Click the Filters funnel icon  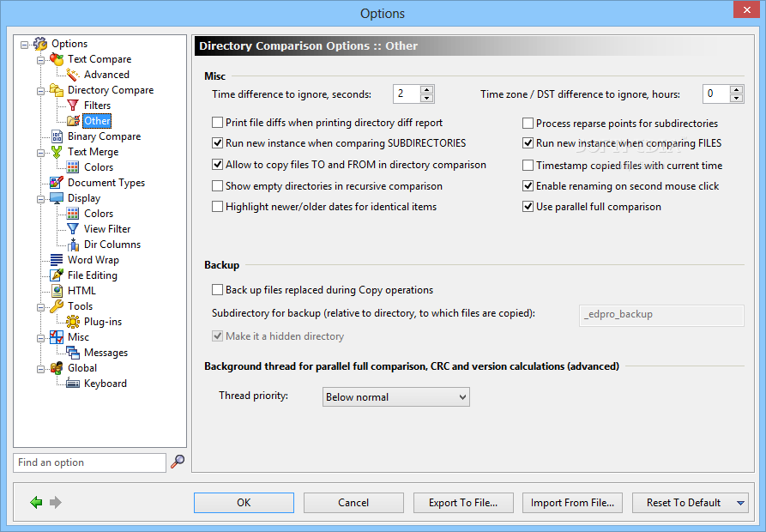[x=73, y=106]
